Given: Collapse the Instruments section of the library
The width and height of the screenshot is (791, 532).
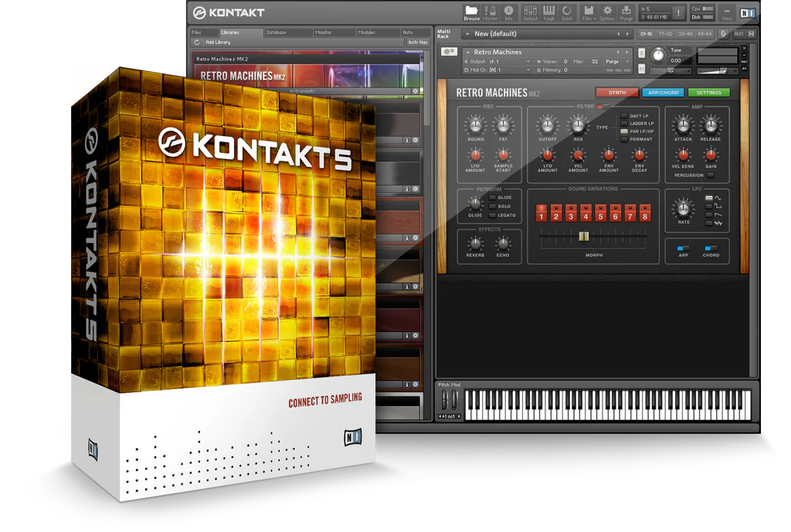Looking at the screenshot, I should (x=302, y=91).
